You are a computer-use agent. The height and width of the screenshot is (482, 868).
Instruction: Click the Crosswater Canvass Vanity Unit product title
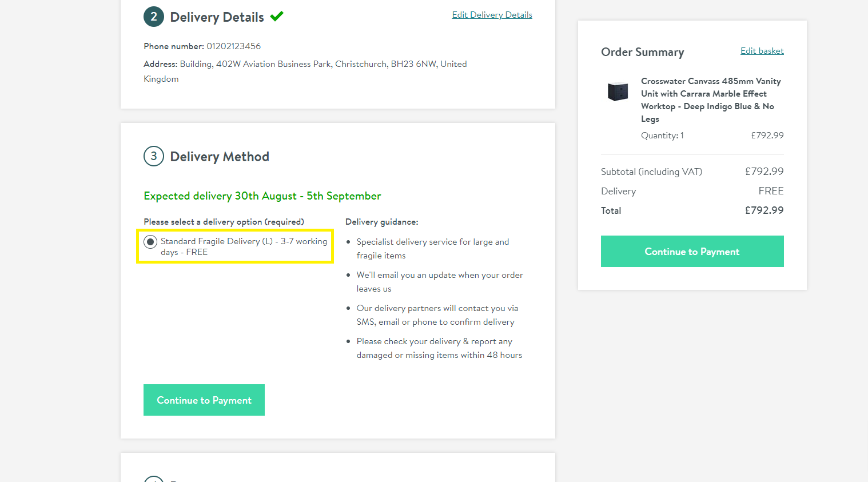pyautogui.click(x=710, y=99)
